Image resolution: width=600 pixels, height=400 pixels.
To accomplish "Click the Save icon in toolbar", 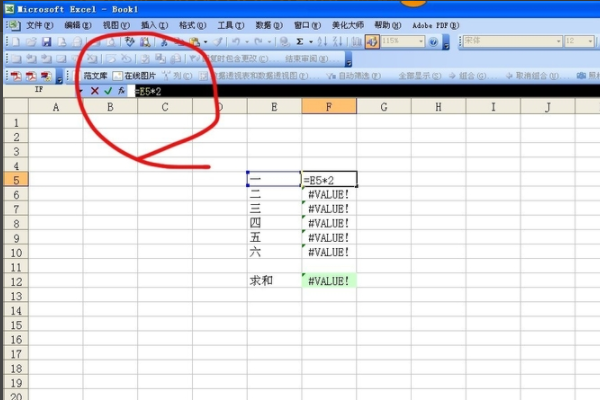I will click(46, 42).
